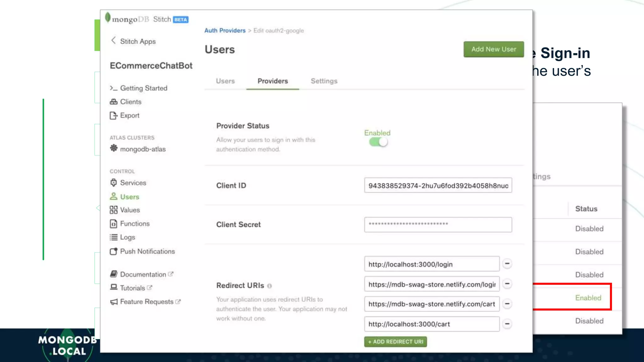The image size is (644, 362).
Task: Remove the http://localhost:3000/cart redirect URI
Action: point(507,324)
